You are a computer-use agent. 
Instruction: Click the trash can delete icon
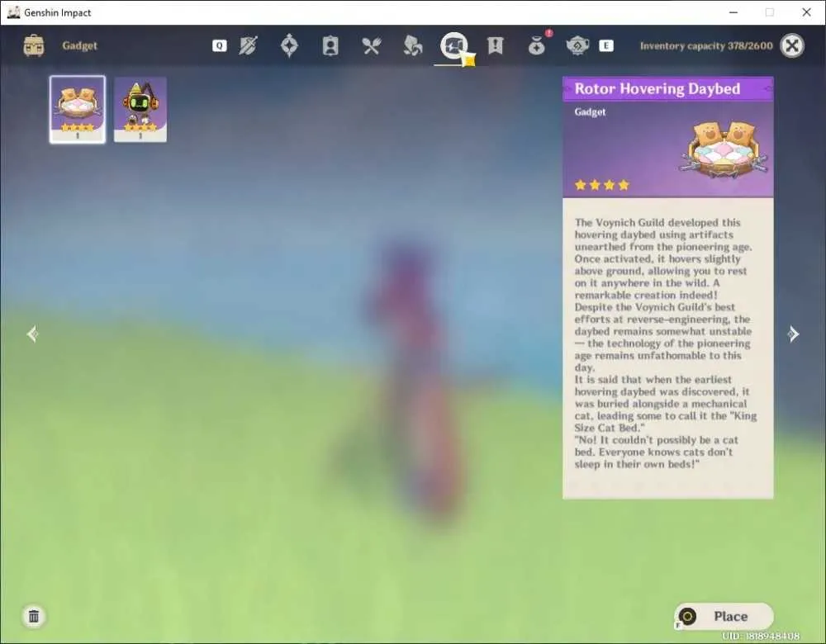pyautogui.click(x=34, y=616)
